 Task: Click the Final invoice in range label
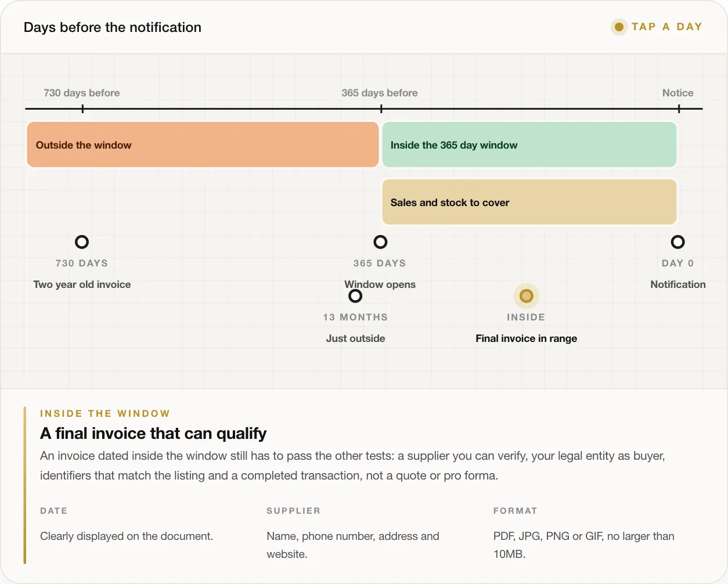tap(527, 338)
